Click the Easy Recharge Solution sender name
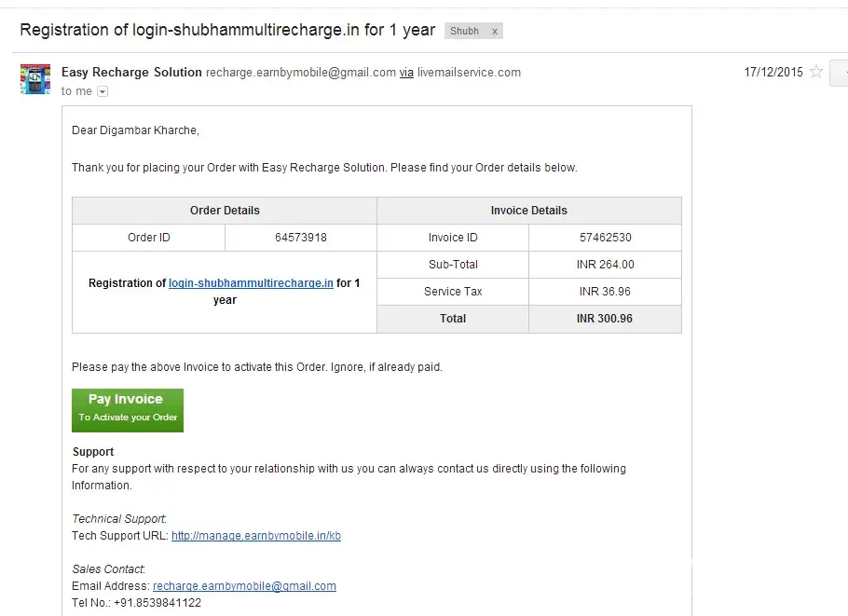The width and height of the screenshot is (848, 616). [131, 72]
